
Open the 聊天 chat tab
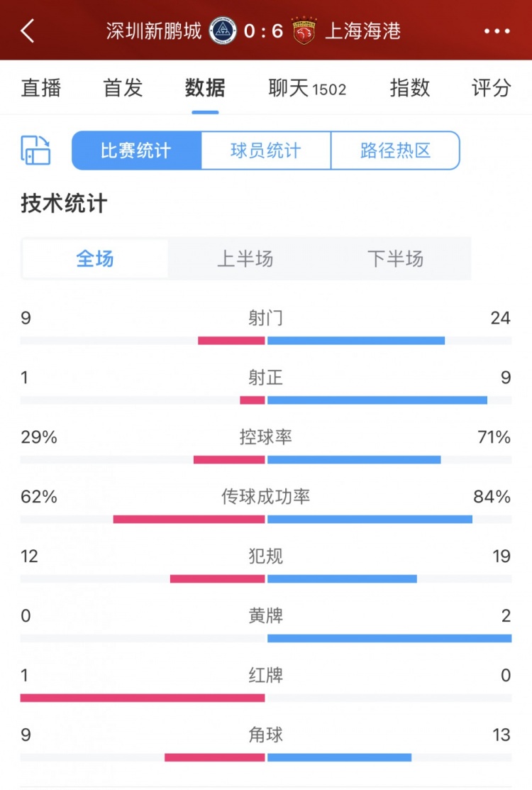click(x=306, y=88)
